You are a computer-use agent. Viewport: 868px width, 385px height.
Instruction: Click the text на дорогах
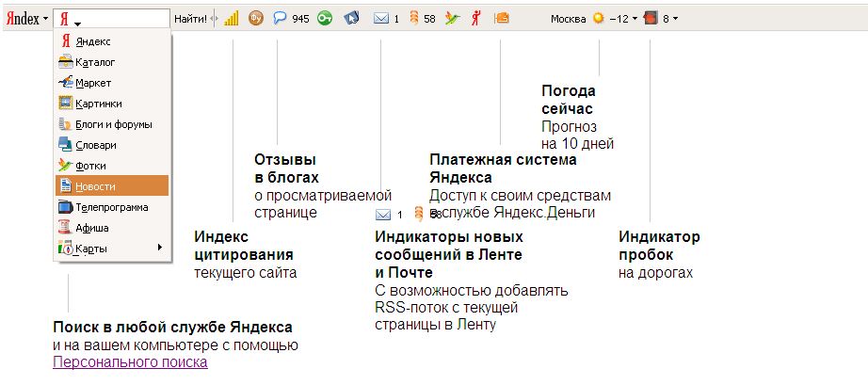(656, 273)
